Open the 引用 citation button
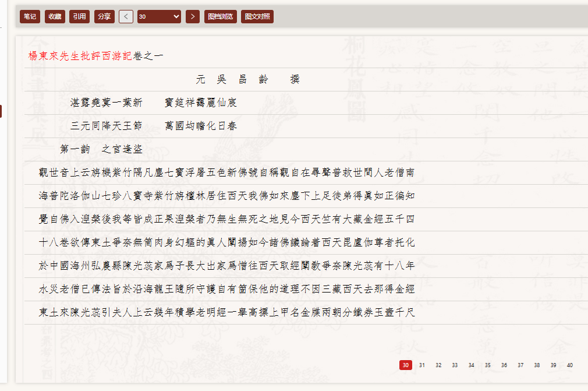588x391 pixels. pyautogui.click(x=79, y=16)
